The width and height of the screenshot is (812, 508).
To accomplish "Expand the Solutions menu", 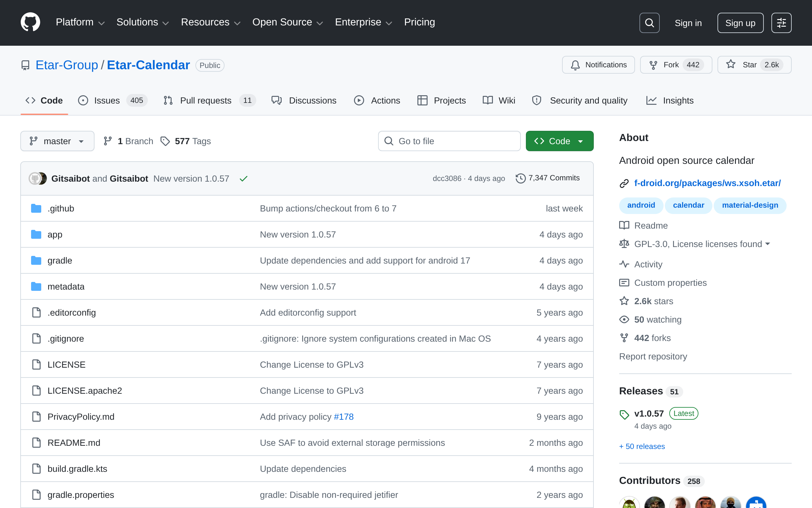I will [x=143, y=22].
